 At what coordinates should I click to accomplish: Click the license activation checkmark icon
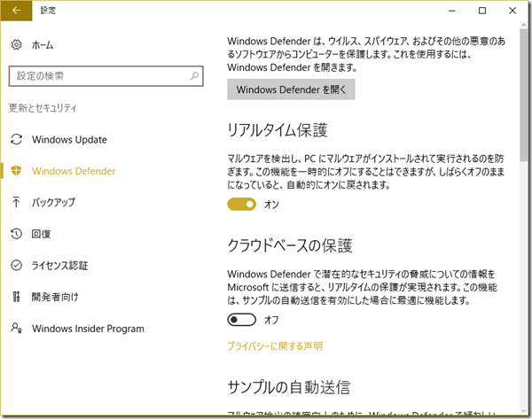pos(16,265)
